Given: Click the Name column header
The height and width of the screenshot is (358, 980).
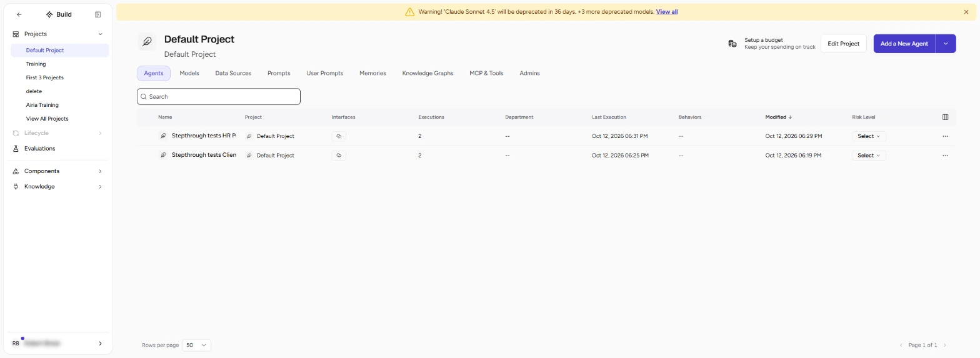Looking at the screenshot, I should (x=165, y=117).
